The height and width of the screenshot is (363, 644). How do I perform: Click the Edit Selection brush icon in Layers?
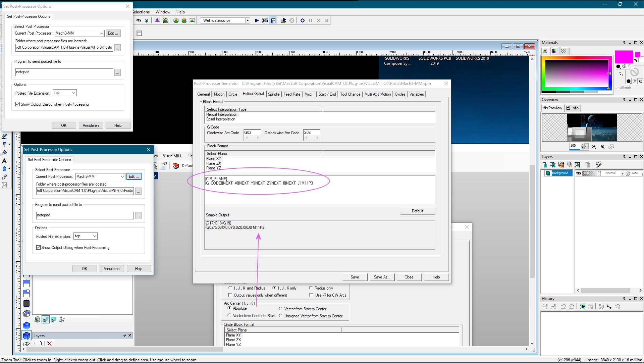point(599,165)
